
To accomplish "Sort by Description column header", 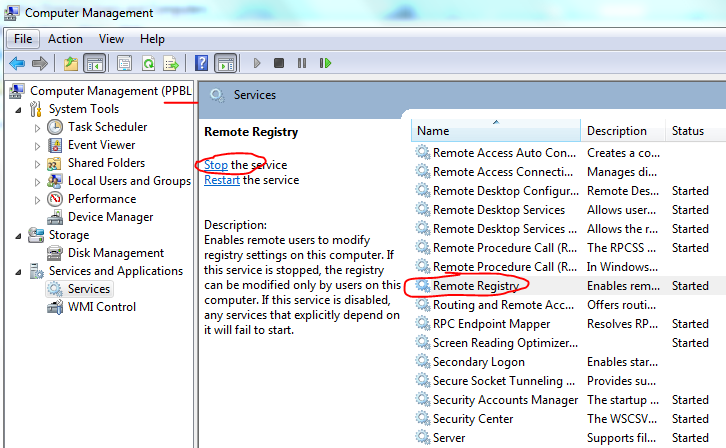I will 623,131.
